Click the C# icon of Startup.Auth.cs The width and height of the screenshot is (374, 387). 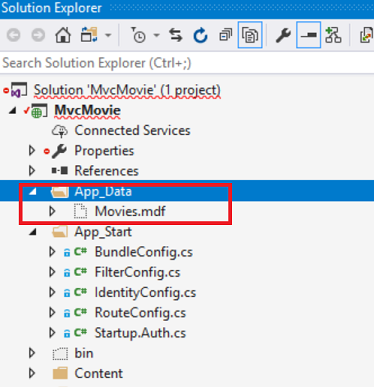click(x=80, y=332)
